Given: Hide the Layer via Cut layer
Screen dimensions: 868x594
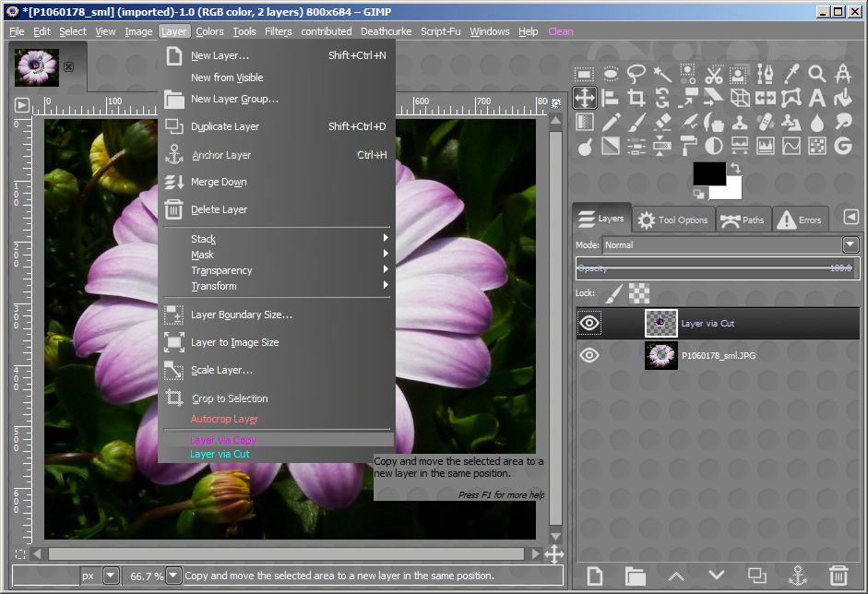Looking at the screenshot, I should (x=589, y=323).
